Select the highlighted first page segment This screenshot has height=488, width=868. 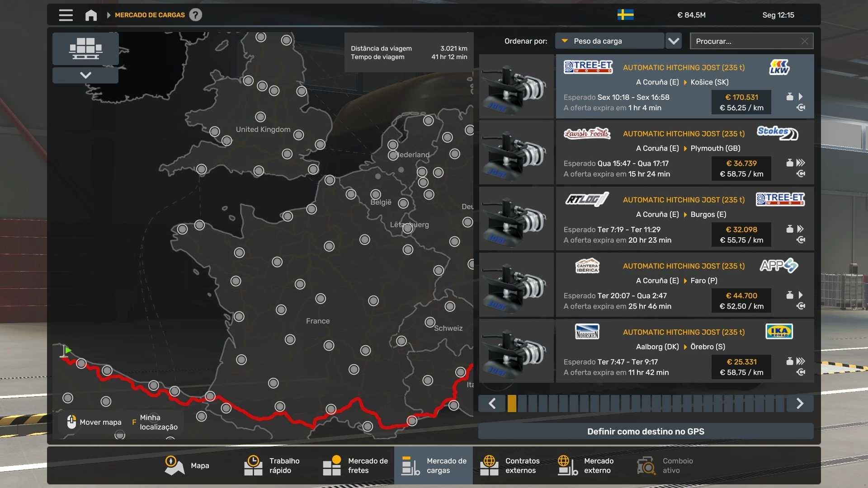pos(512,404)
